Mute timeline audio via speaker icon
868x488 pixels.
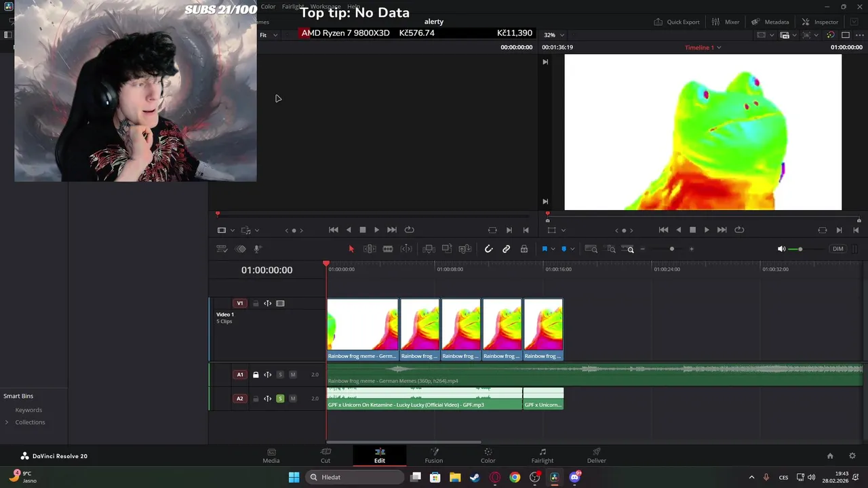tap(781, 249)
